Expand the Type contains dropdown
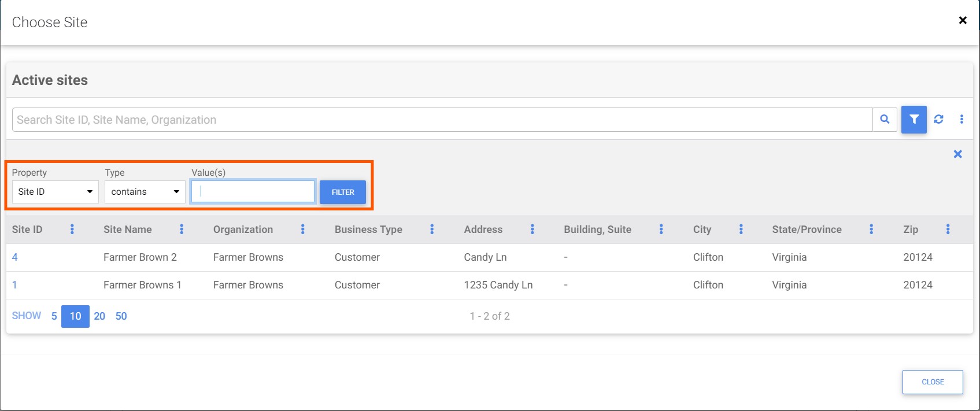 click(x=145, y=192)
